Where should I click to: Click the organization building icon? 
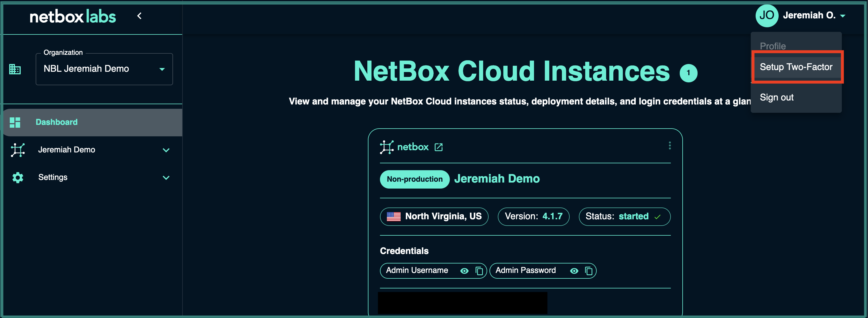[15, 69]
